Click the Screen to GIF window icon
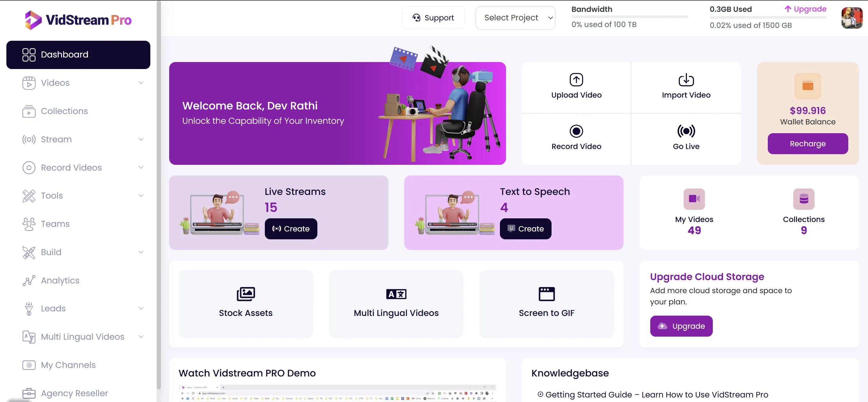The width and height of the screenshot is (868, 402). pos(546,294)
